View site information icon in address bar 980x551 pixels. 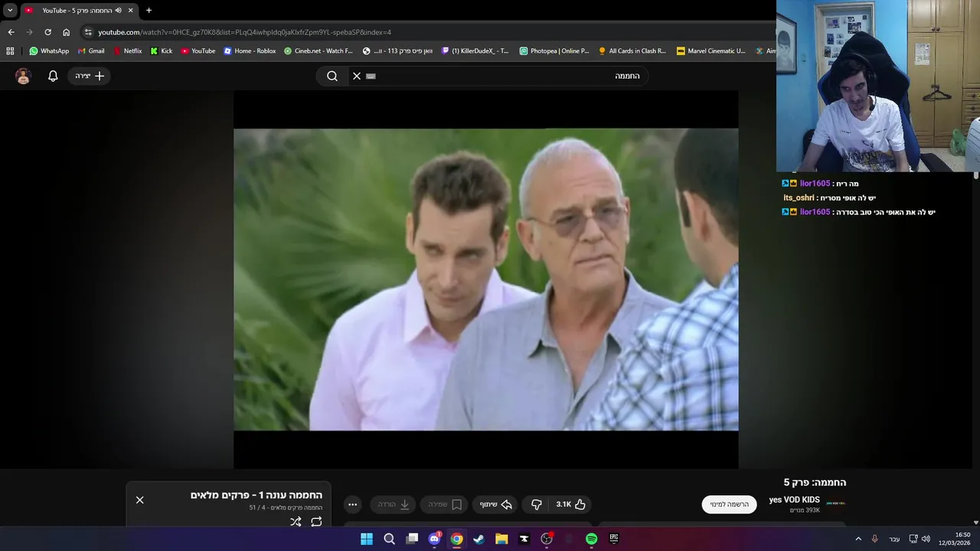pyautogui.click(x=88, y=32)
